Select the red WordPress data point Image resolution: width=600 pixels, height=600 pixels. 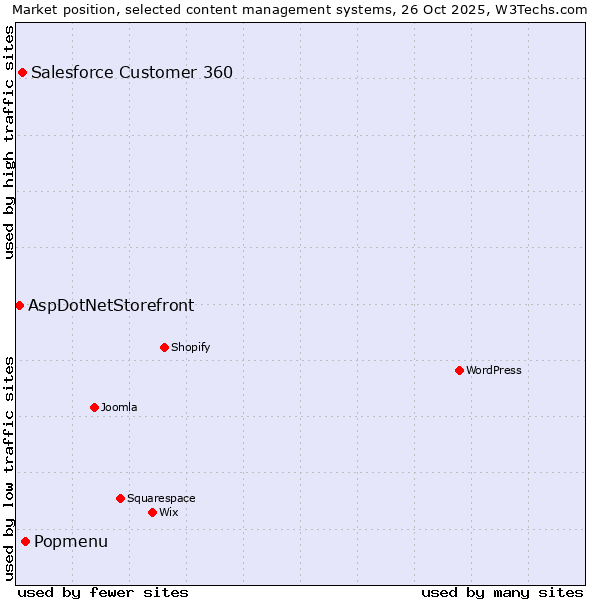tap(459, 370)
